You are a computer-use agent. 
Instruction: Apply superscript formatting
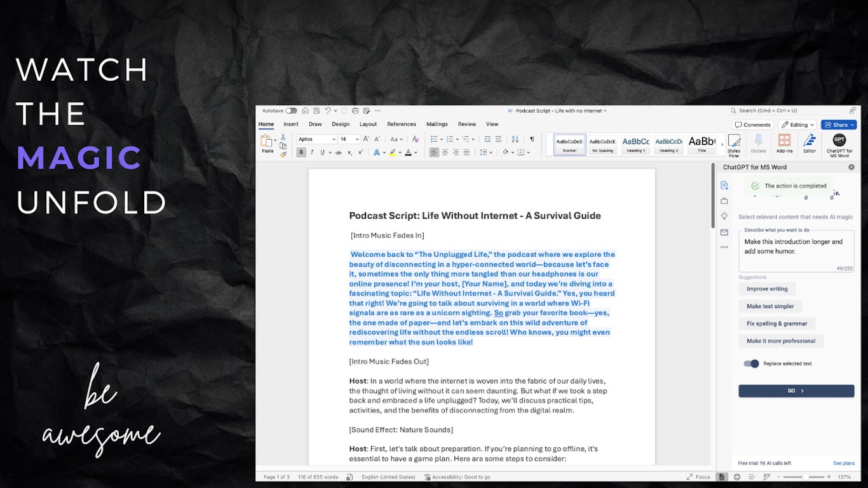pos(360,152)
